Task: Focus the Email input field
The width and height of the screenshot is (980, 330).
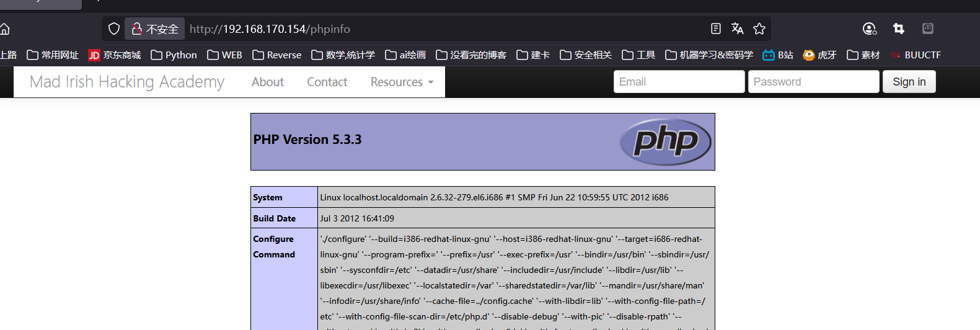Action: point(679,81)
